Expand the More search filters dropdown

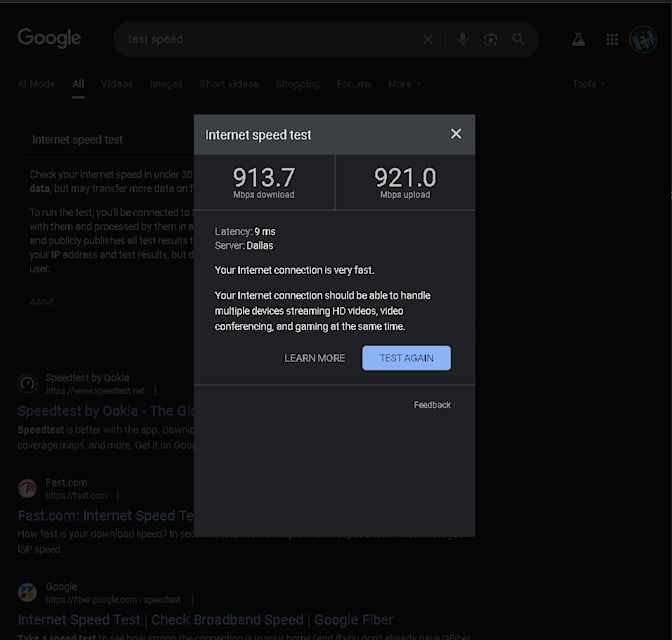click(405, 84)
